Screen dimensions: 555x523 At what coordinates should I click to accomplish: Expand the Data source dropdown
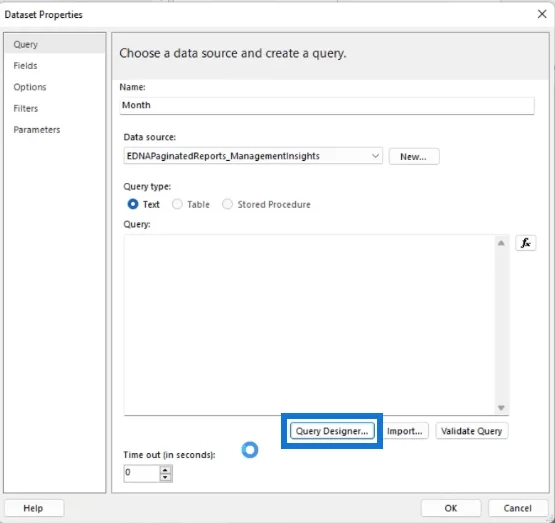coord(375,156)
